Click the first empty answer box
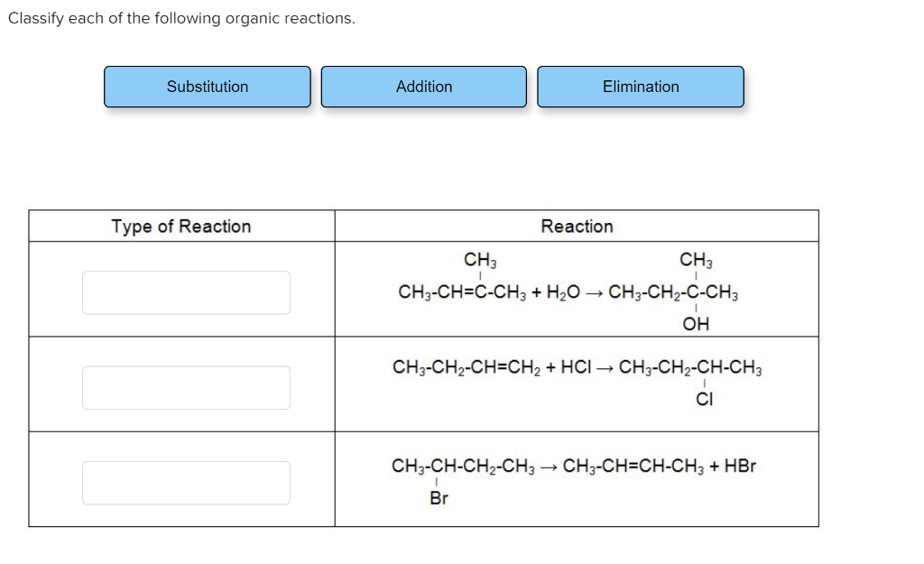The width and height of the screenshot is (924, 564). pyautogui.click(x=186, y=291)
